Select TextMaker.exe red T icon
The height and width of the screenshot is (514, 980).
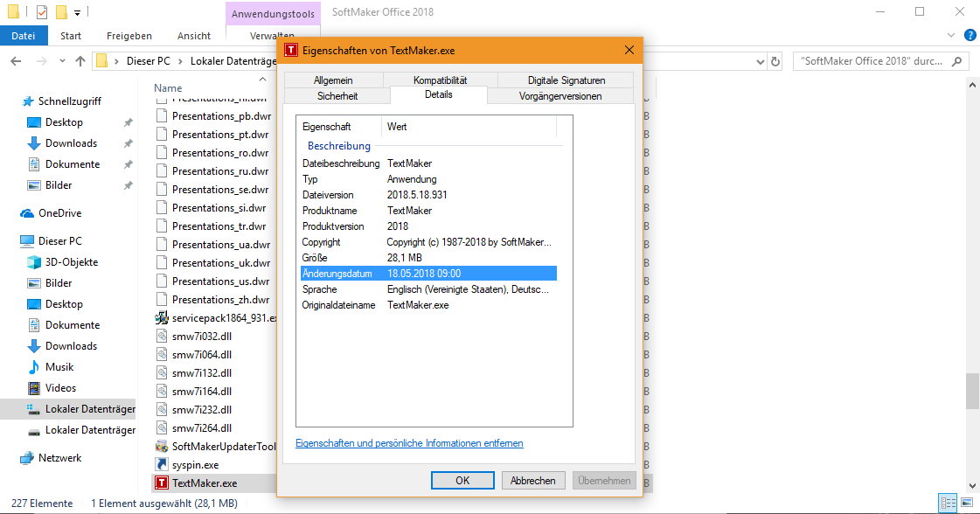[x=162, y=483]
